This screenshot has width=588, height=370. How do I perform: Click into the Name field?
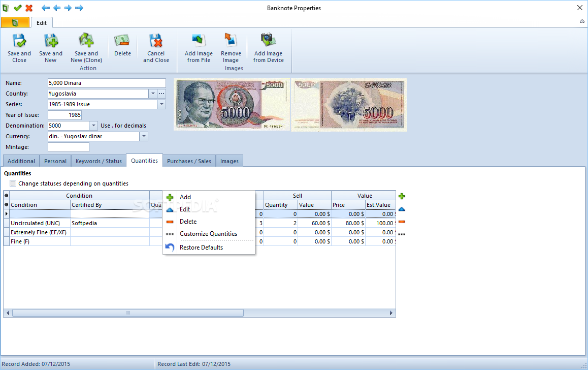point(107,83)
